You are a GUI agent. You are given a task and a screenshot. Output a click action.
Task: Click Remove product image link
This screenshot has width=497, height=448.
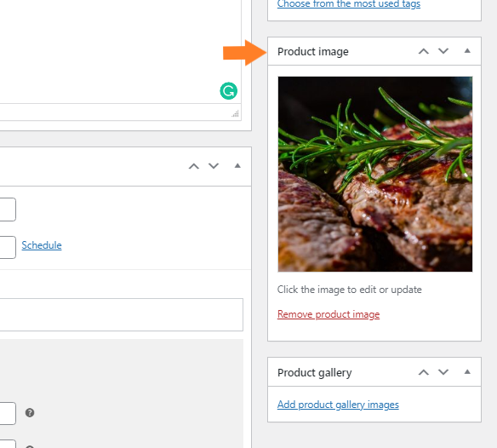click(328, 314)
